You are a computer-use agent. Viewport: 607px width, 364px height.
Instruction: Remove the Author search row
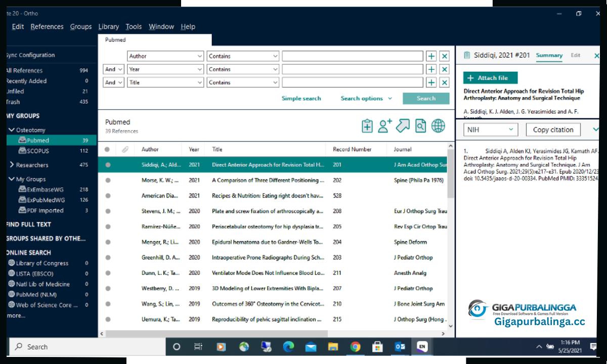click(x=444, y=56)
